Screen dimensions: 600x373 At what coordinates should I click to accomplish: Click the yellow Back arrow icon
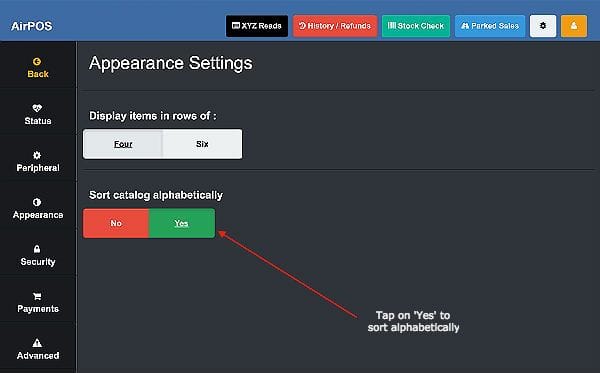[x=37, y=62]
